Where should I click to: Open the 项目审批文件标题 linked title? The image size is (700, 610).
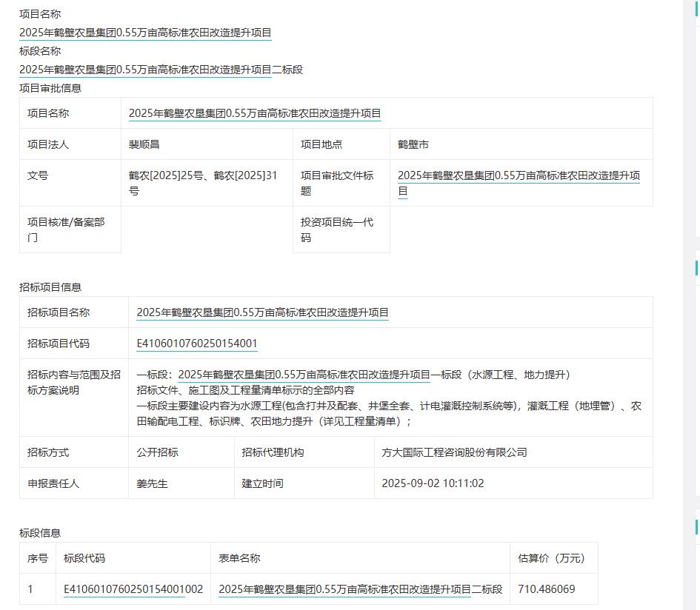pos(519,183)
